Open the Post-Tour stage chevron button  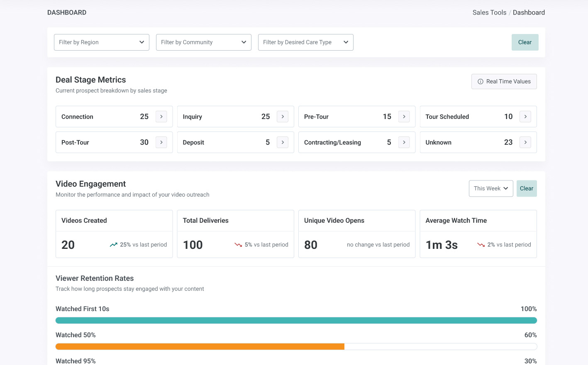pyautogui.click(x=161, y=142)
